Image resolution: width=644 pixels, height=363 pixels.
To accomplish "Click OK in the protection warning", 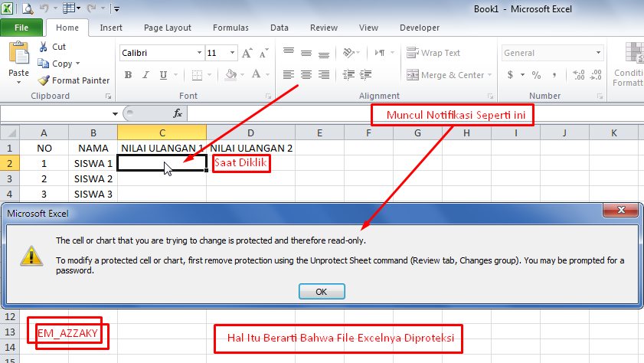I will coord(322,292).
